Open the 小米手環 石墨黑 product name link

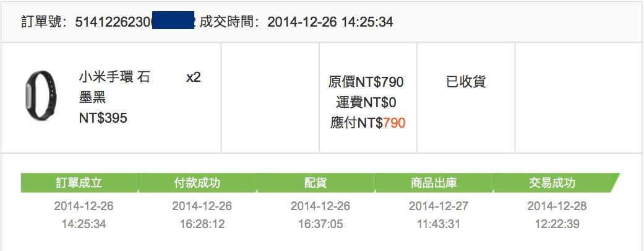coord(114,87)
